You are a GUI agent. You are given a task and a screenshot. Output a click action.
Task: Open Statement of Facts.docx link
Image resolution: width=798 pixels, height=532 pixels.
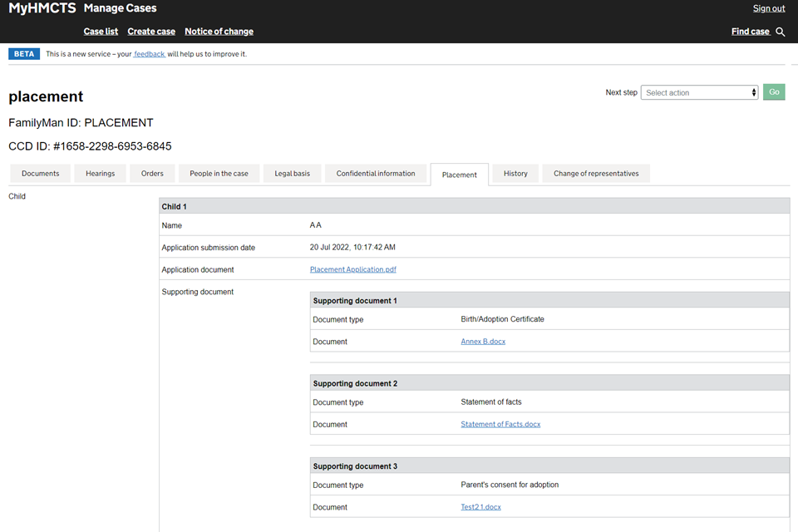tap(500, 424)
